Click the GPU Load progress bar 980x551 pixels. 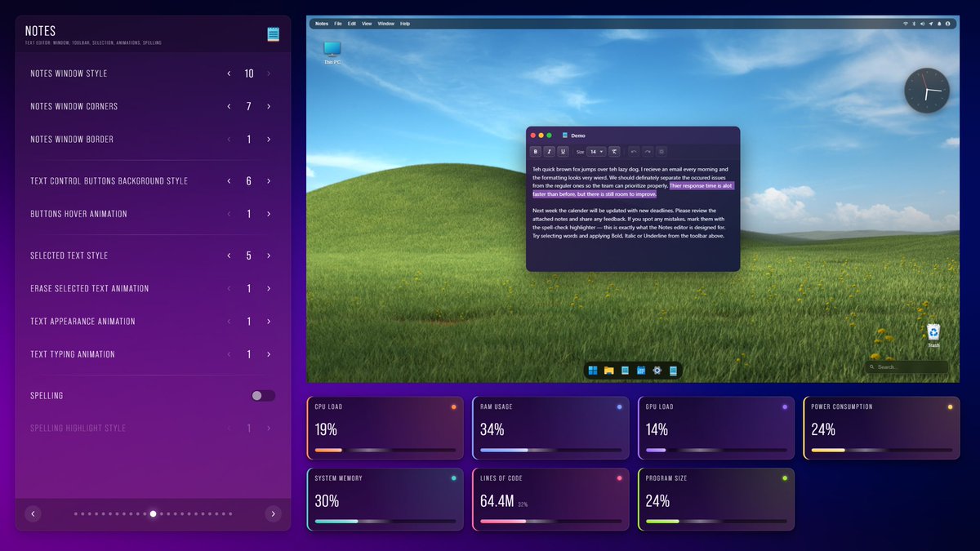(x=716, y=450)
